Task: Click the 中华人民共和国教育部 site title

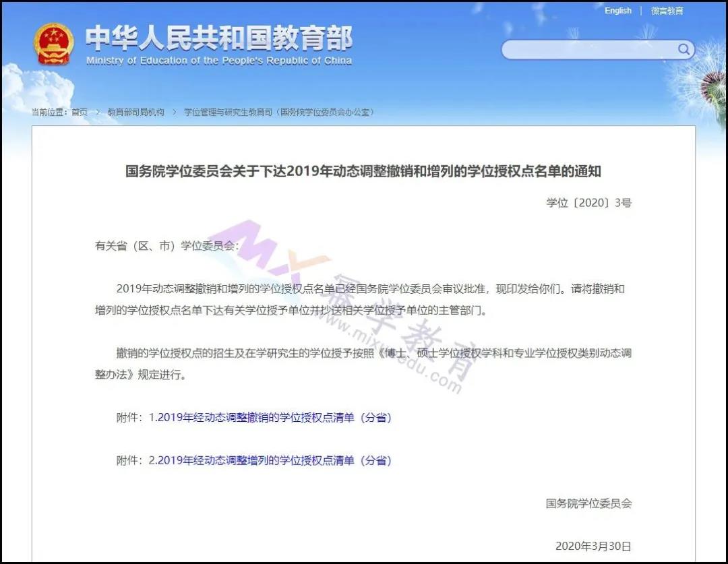Action: point(218,39)
